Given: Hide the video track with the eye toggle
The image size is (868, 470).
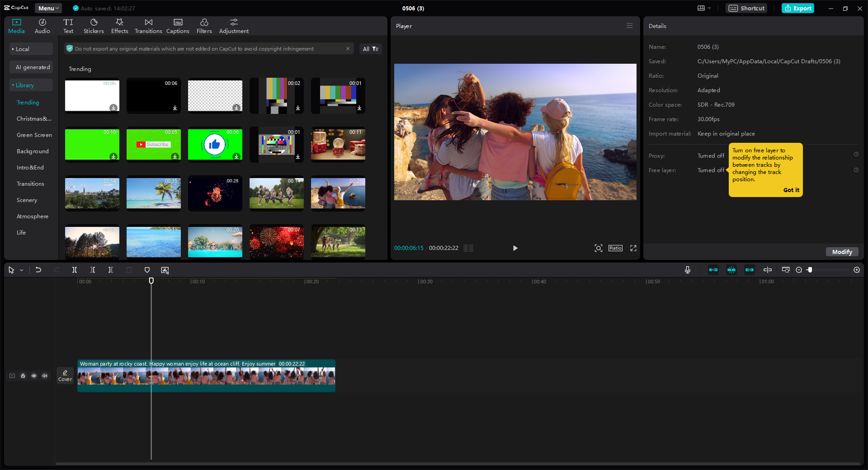Looking at the screenshot, I should coord(33,376).
